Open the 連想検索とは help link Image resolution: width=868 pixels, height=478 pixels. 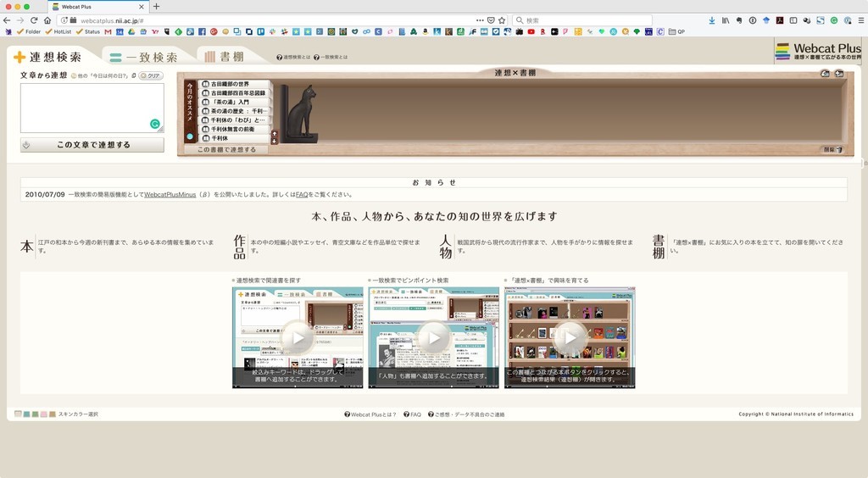tap(293, 57)
